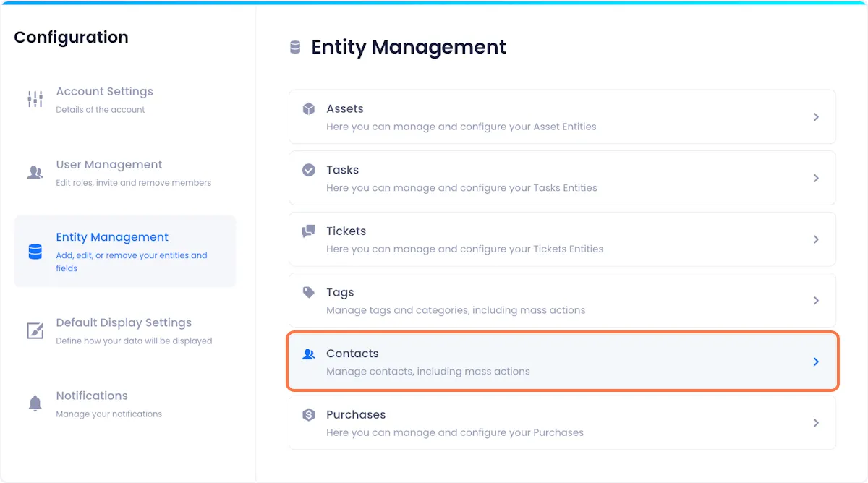Click the Entity Management page heading text
The width and height of the screenshot is (868, 483).
pos(409,48)
